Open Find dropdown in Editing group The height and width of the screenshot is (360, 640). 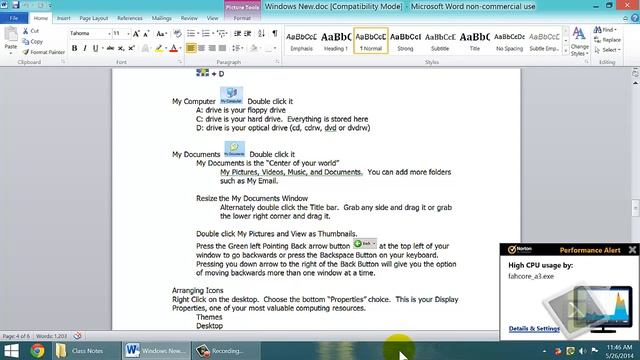tap(605, 30)
